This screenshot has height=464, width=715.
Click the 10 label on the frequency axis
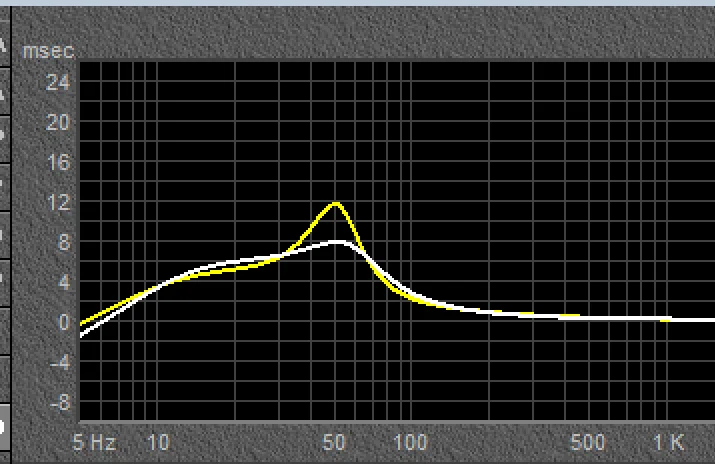(x=157, y=442)
